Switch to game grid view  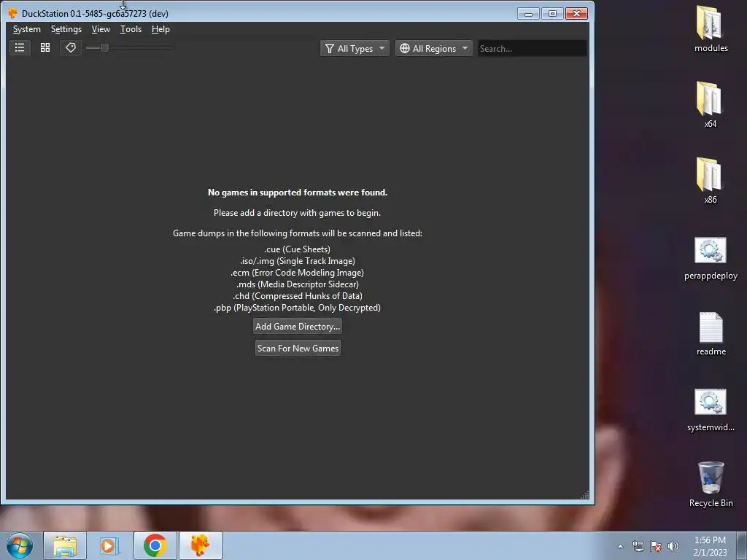click(45, 47)
